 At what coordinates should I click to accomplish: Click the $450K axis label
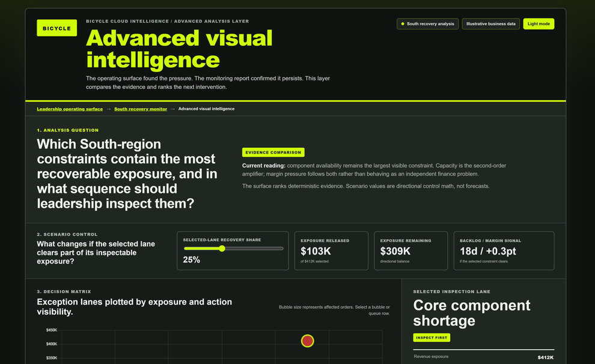51,330
